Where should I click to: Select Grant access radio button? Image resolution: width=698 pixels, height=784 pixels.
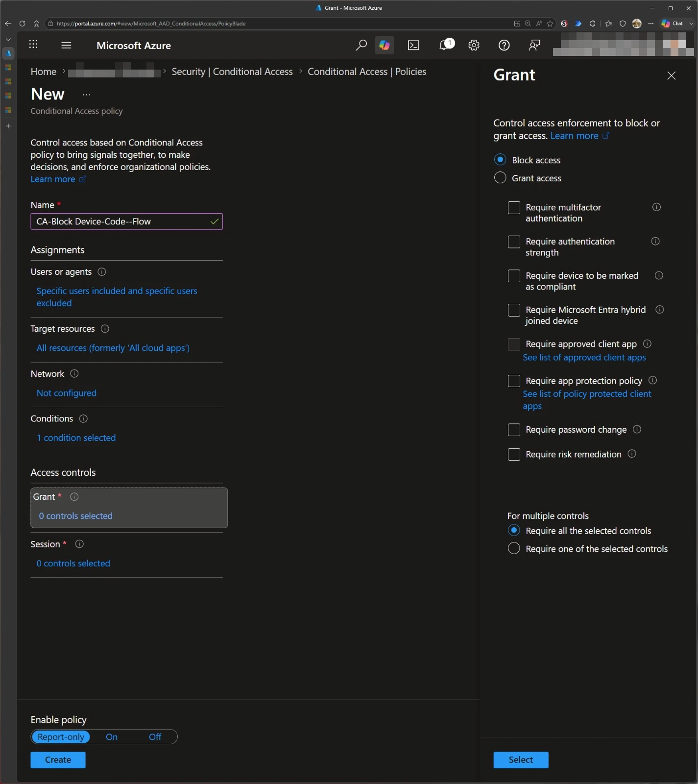[500, 178]
